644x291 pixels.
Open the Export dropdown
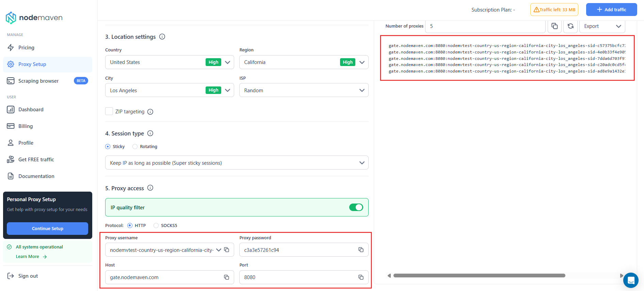pyautogui.click(x=602, y=26)
